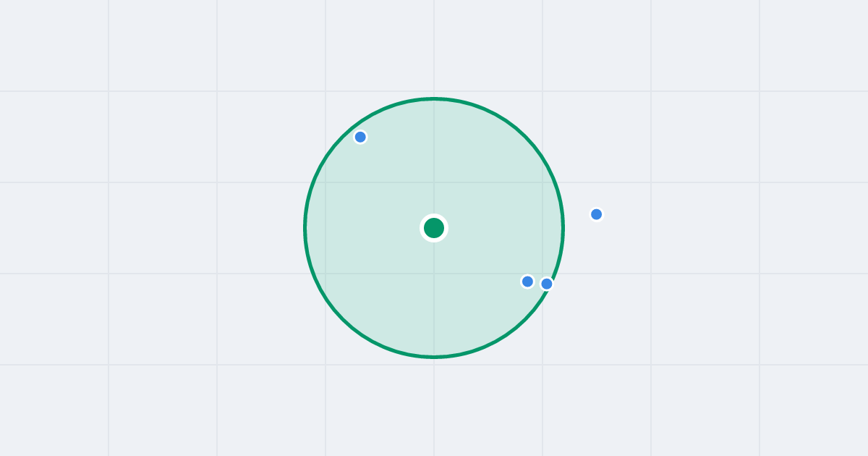The width and height of the screenshot is (868, 456).
Task: Click the green center marker of the circle
Action: pyautogui.click(x=434, y=228)
